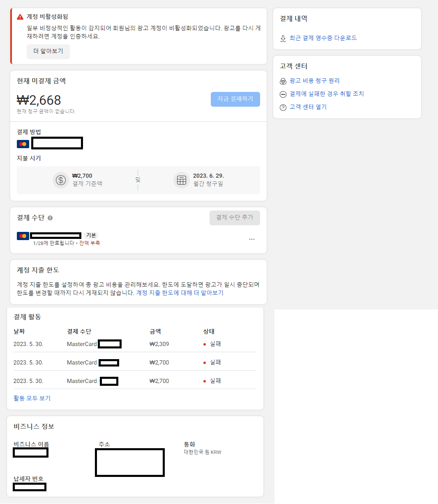Click the ad billing principle icon
The image size is (438, 504).
click(x=283, y=81)
